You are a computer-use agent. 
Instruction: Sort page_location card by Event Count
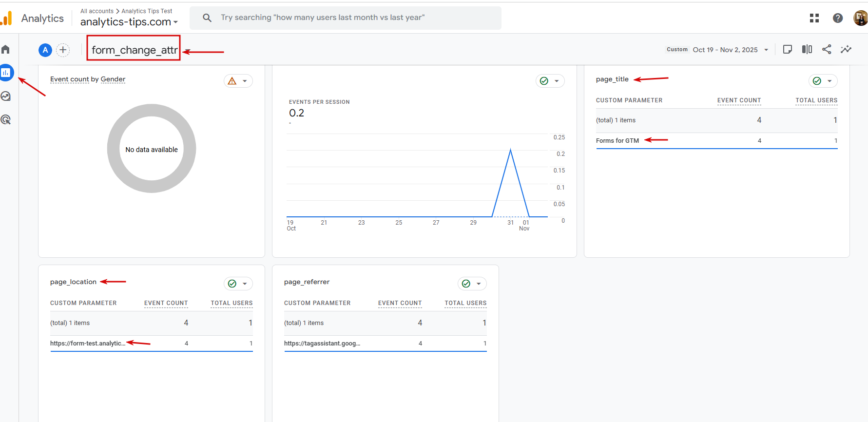pos(166,303)
